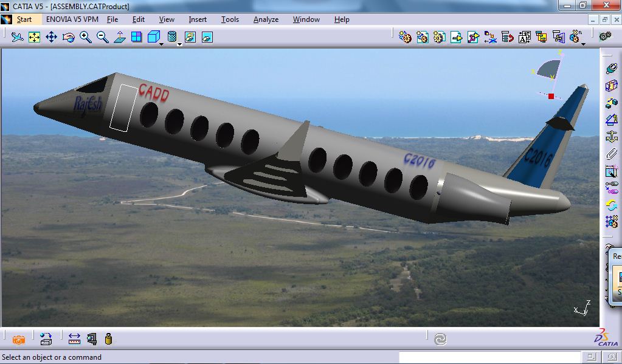This screenshot has width=622, height=364.
Task: Click the Contact Constraint icon
Action: tap(611, 85)
